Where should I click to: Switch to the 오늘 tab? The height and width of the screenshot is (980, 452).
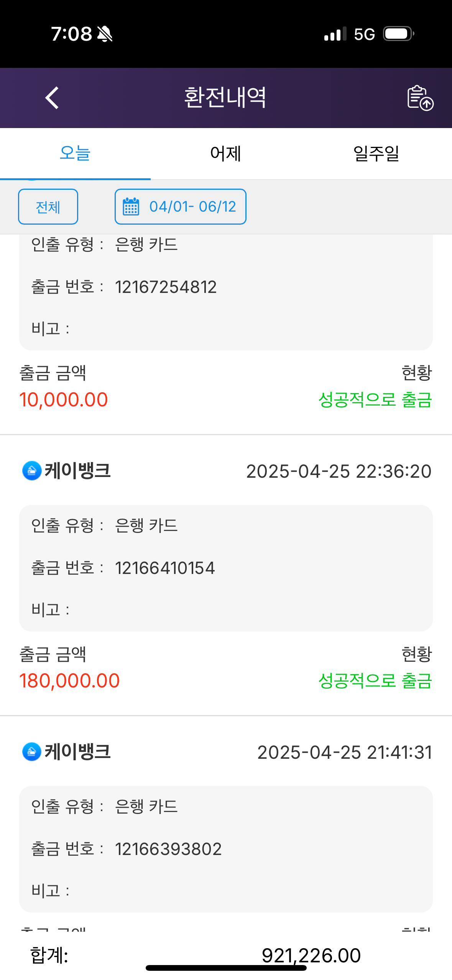click(x=75, y=153)
